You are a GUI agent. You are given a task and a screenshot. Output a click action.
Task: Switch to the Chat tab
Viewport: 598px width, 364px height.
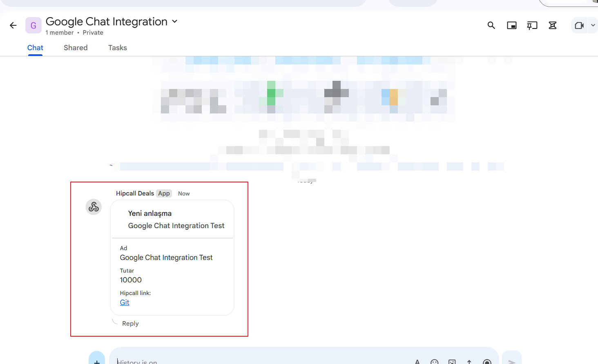click(35, 48)
